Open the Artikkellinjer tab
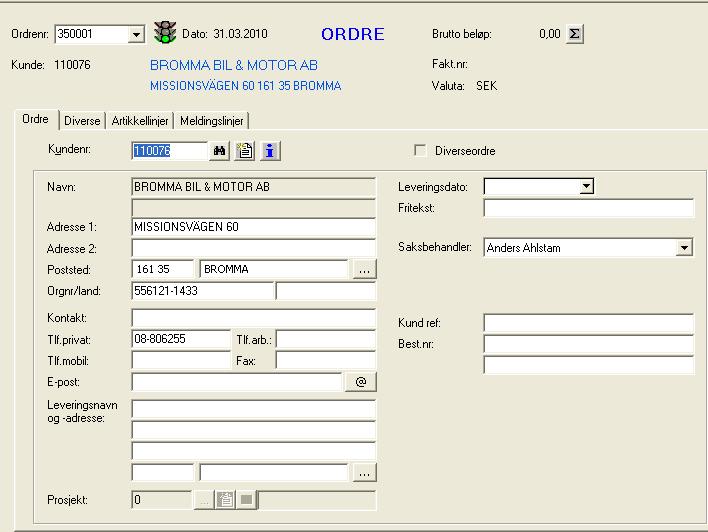The width and height of the screenshot is (708, 532). click(140, 121)
